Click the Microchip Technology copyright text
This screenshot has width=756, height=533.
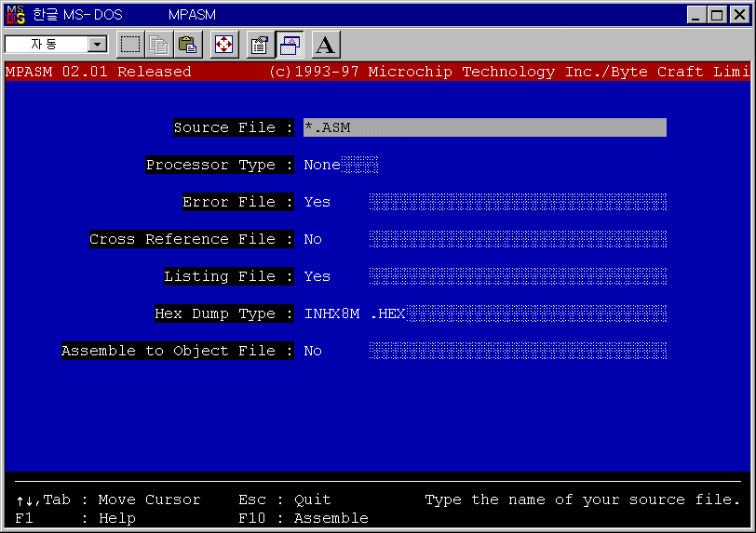pos(509,72)
